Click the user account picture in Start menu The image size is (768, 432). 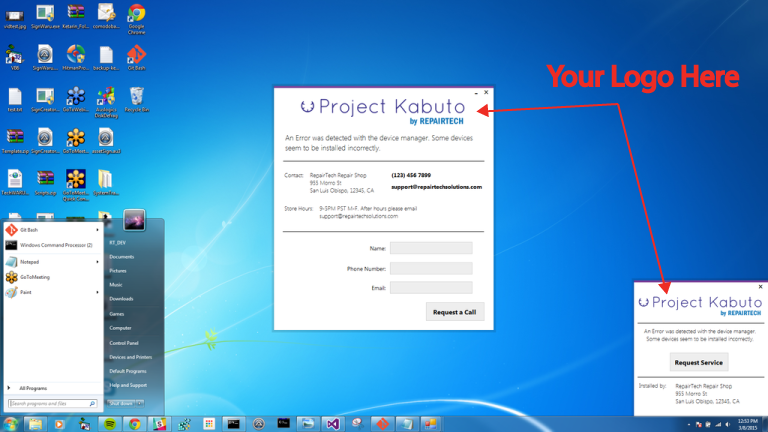click(x=134, y=220)
